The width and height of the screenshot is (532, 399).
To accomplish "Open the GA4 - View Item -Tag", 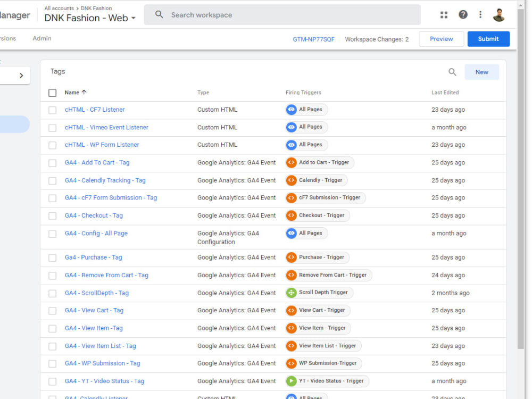I will (x=94, y=328).
